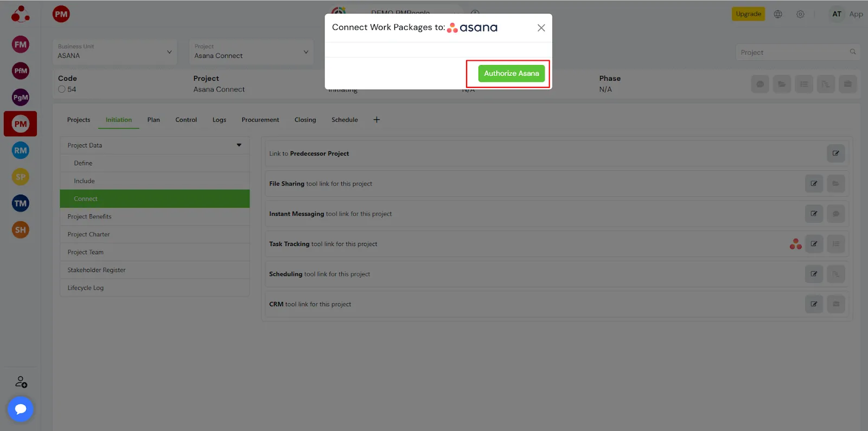Screen dimensions: 868x431
Task: Open the RM module in sidebar
Action: pos(21,151)
